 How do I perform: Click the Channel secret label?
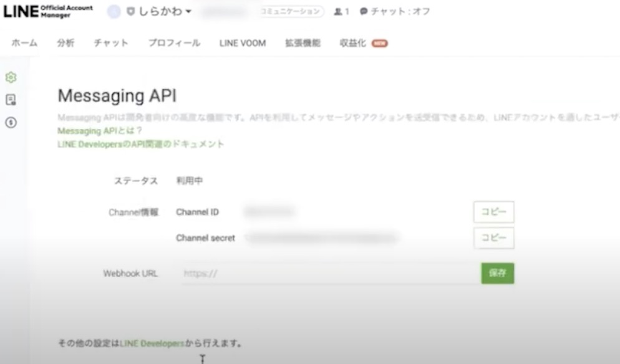click(x=206, y=238)
